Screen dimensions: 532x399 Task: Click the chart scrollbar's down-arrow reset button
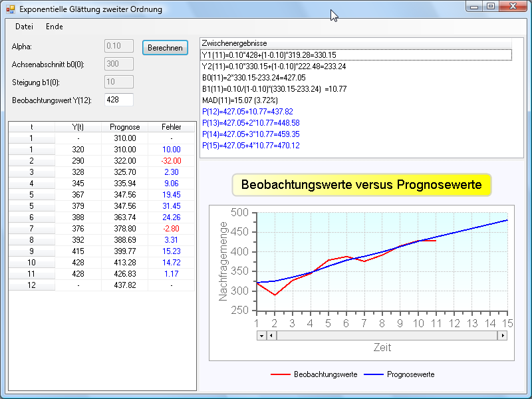pos(261,336)
